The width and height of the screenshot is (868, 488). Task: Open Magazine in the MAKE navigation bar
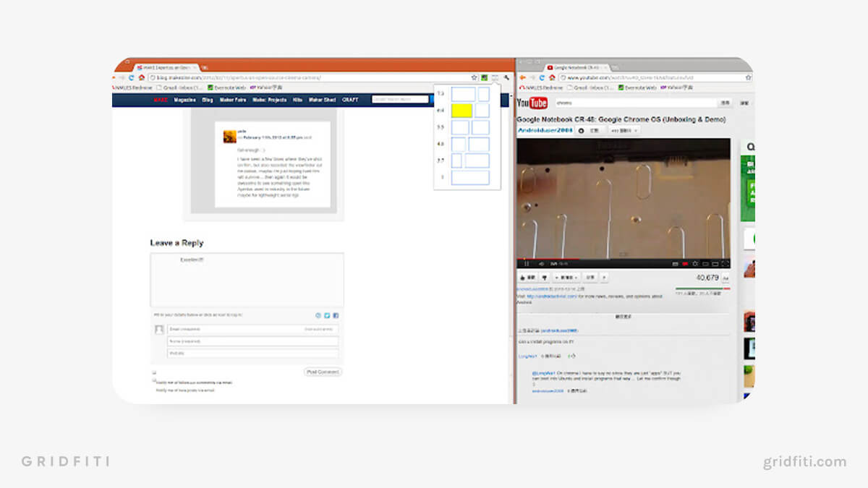pyautogui.click(x=184, y=100)
